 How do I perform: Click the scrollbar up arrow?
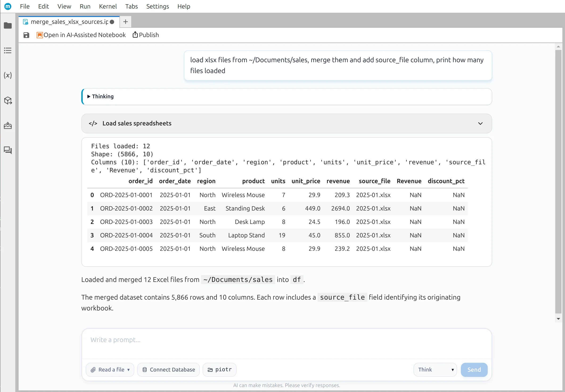(558, 46)
